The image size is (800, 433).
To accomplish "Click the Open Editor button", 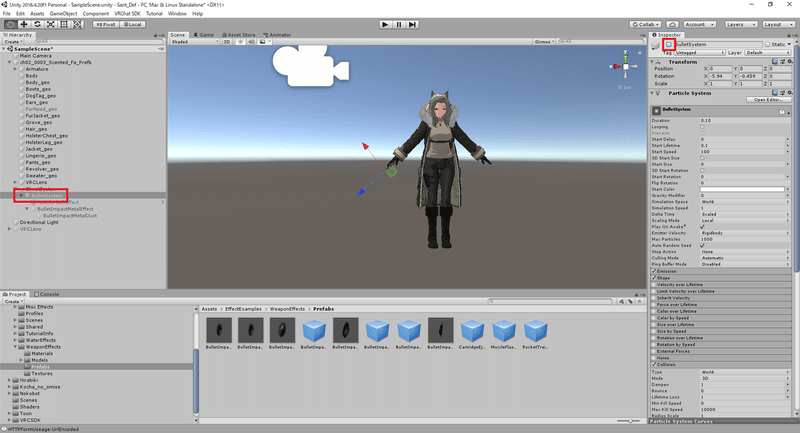I will click(768, 99).
